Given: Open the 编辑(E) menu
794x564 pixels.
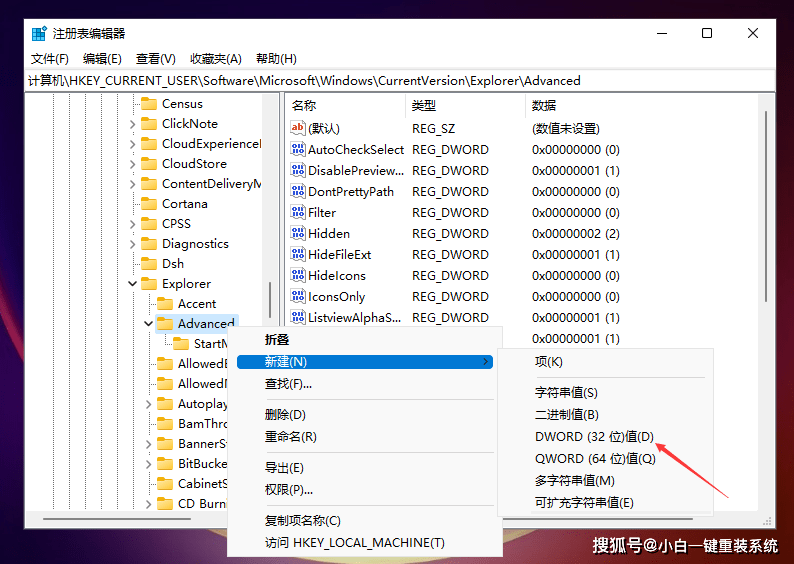Looking at the screenshot, I should pos(102,59).
